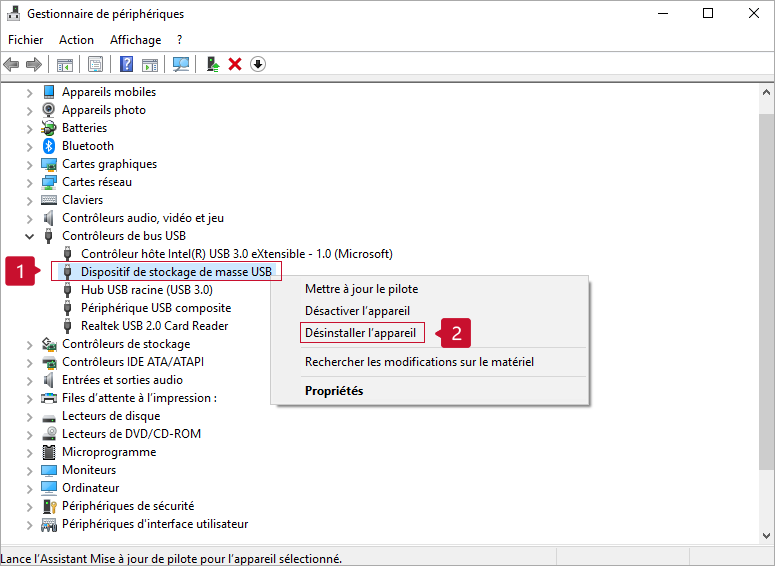Click the Properties toolbar icon
Image resolution: width=775 pixels, height=566 pixels.
pyautogui.click(x=95, y=64)
